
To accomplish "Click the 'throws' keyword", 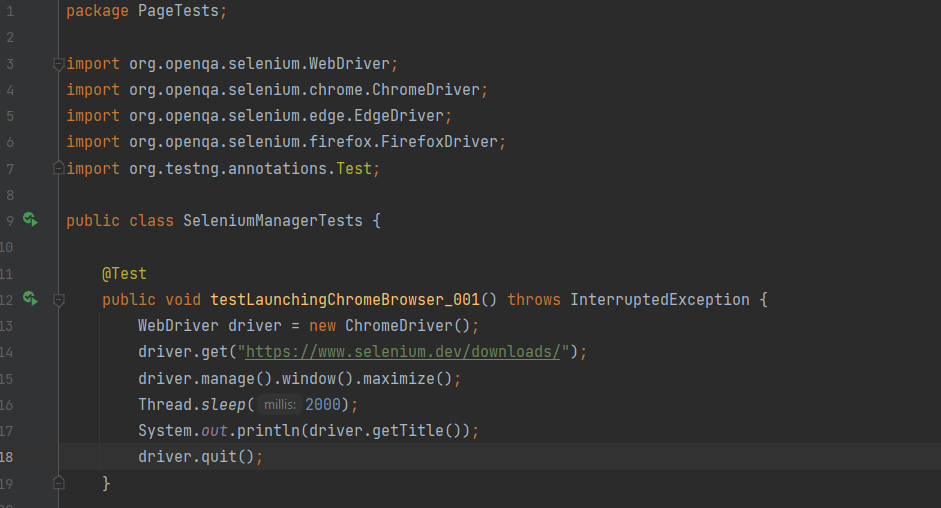I will 534,300.
